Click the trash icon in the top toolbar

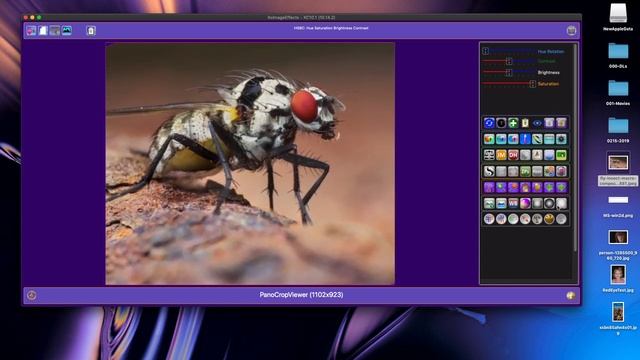(x=91, y=31)
